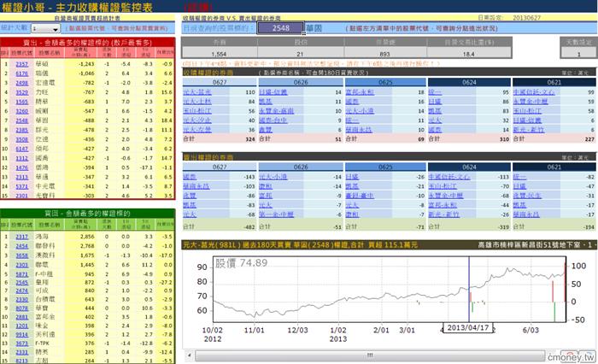This screenshot has height=364, width=598.
Task: Click stock code 3658 link in green table
Action: click(x=21, y=255)
